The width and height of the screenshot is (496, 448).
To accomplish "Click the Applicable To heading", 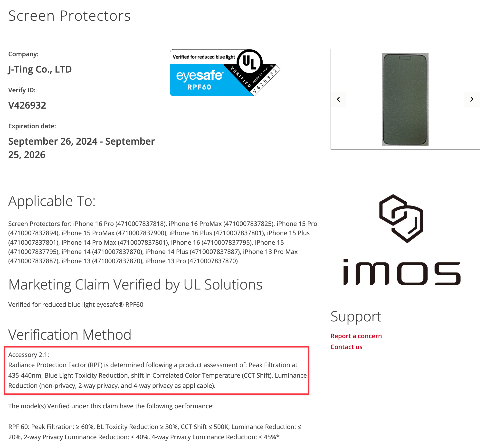I will point(52,201).
